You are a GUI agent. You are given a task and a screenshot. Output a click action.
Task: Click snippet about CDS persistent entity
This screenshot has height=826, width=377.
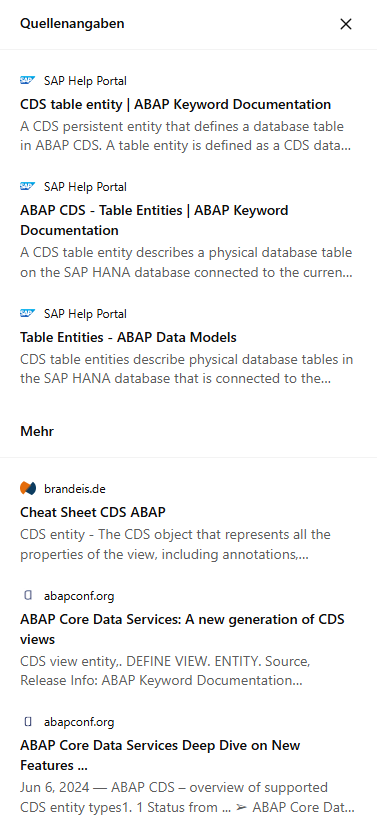pos(185,136)
